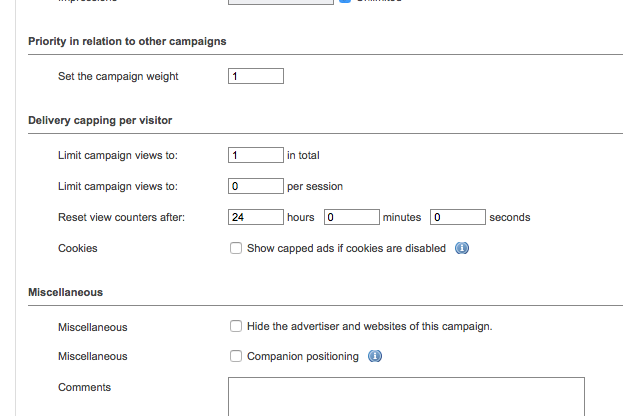The width and height of the screenshot is (623, 416).
Task: Focus the campaign weight field
Action: pos(256,76)
